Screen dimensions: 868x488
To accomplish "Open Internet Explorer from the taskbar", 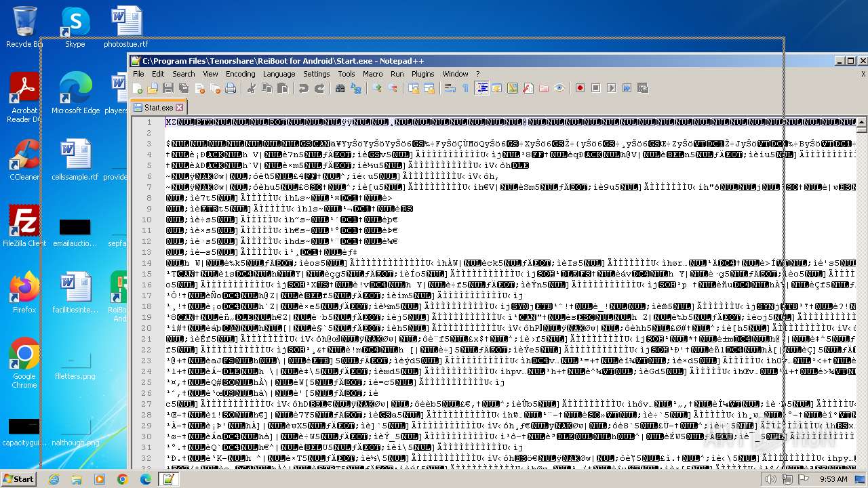I will (x=54, y=479).
